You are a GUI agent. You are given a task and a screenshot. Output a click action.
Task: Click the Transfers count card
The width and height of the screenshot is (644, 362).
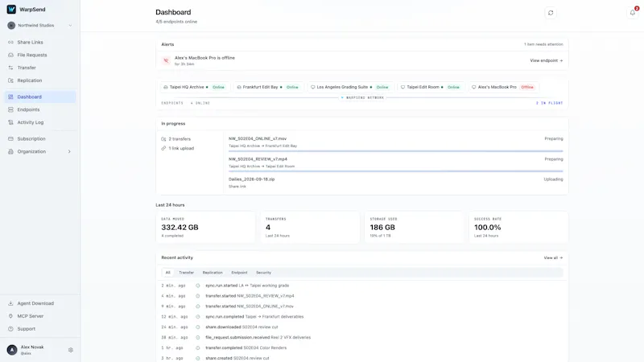(x=310, y=228)
